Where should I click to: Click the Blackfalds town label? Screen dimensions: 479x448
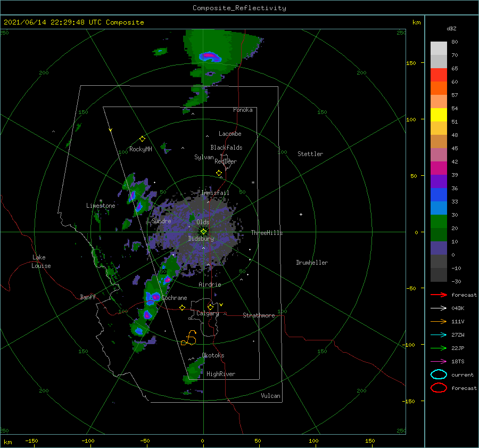coord(226,148)
